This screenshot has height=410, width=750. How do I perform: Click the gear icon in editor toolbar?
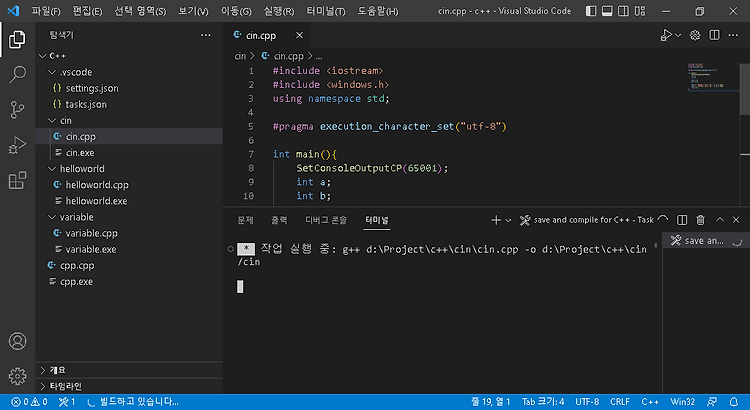click(x=695, y=35)
